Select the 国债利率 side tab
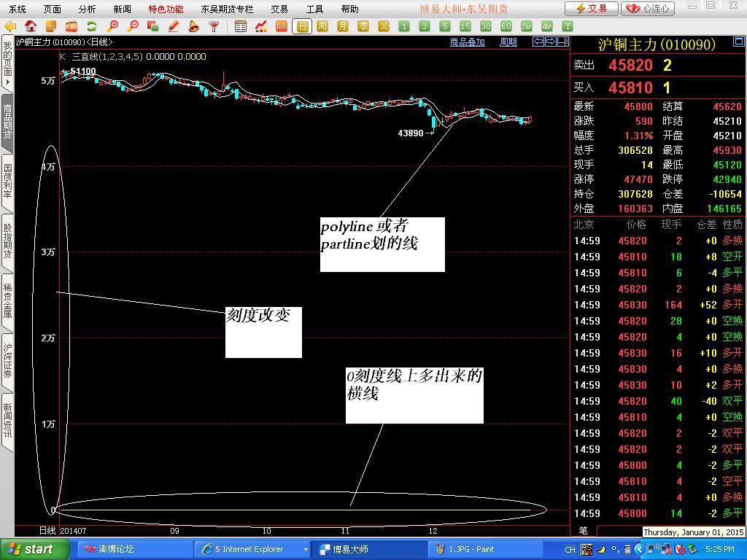The image size is (747, 560). point(7,181)
